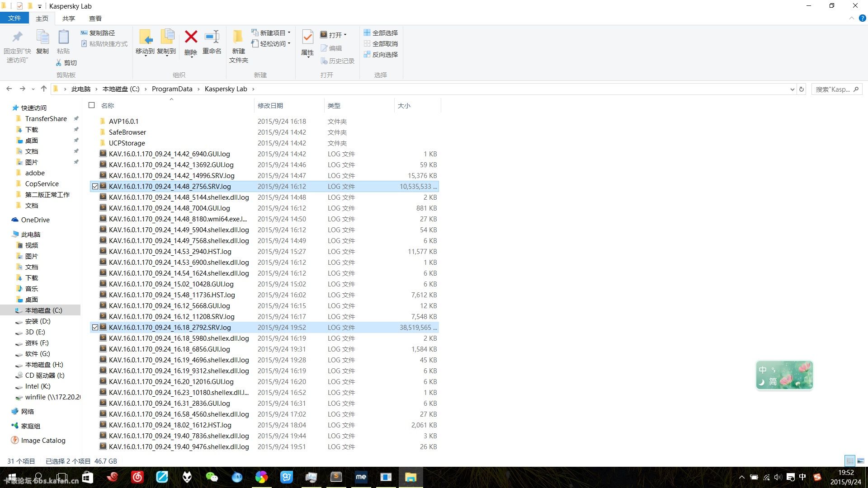
Task: Open the 轻松访问 dropdown
Action: coord(271,44)
